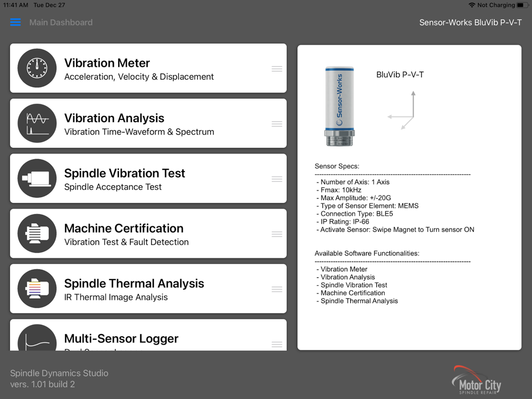Click 'Activate Sensor: Swipe Magnet' line
Viewport: 532px width, 399px height.
(x=395, y=230)
